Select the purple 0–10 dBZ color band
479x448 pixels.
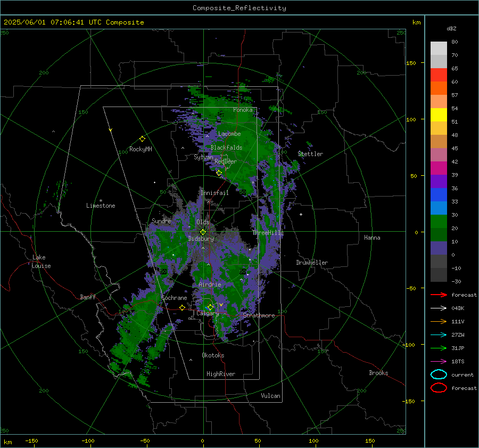pos(439,248)
